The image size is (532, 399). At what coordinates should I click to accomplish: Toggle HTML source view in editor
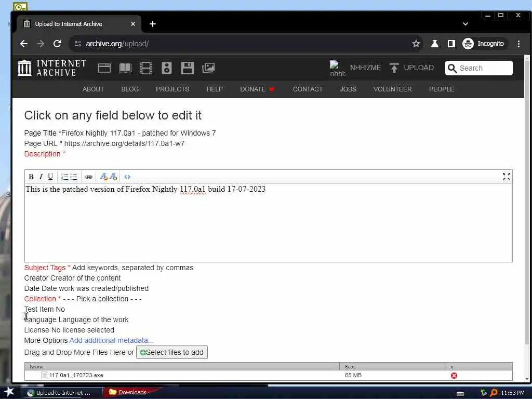pos(127,177)
